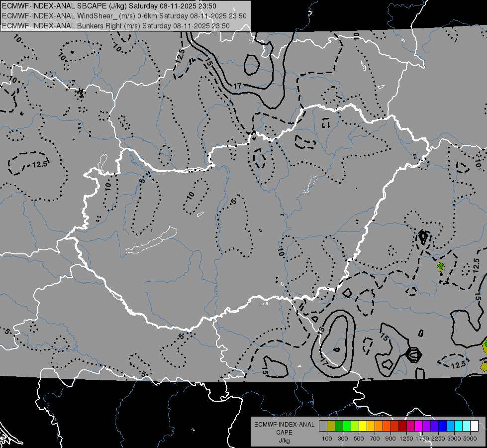The image size is (487, 448).
Task: Click the 500 value on the legend scale
Action: (359, 439)
